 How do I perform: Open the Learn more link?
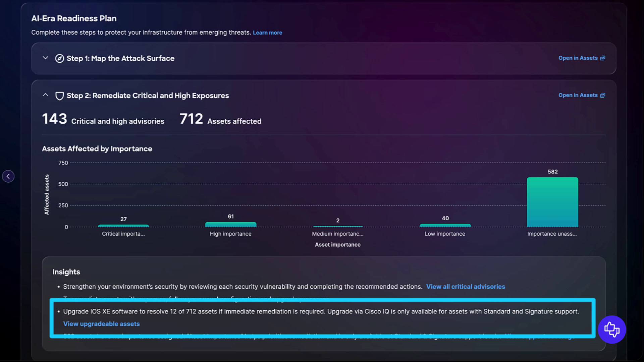[x=267, y=33]
